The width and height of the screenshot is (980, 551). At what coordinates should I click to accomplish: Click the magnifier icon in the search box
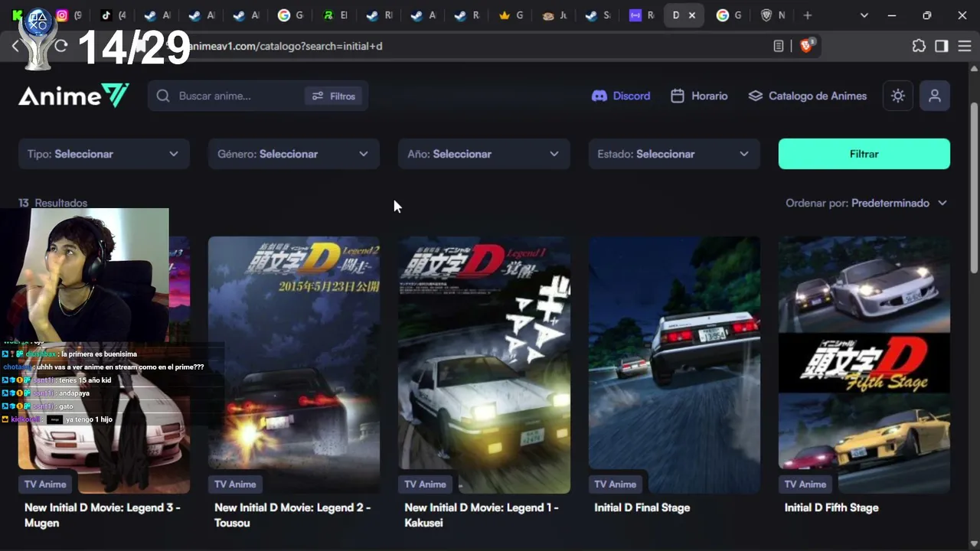point(163,96)
